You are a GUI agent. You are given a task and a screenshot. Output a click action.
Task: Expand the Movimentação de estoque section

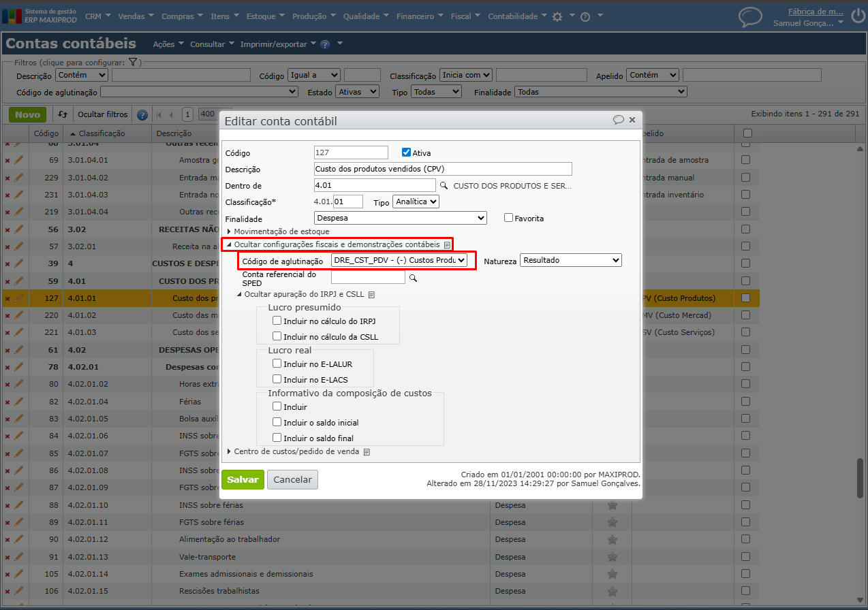pyautogui.click(x=229, y=231)
